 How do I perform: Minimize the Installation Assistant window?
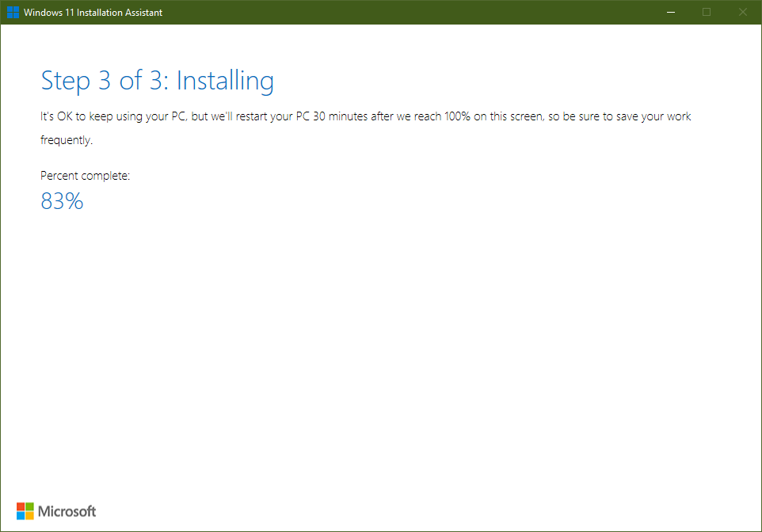click(x=671, y=12)
